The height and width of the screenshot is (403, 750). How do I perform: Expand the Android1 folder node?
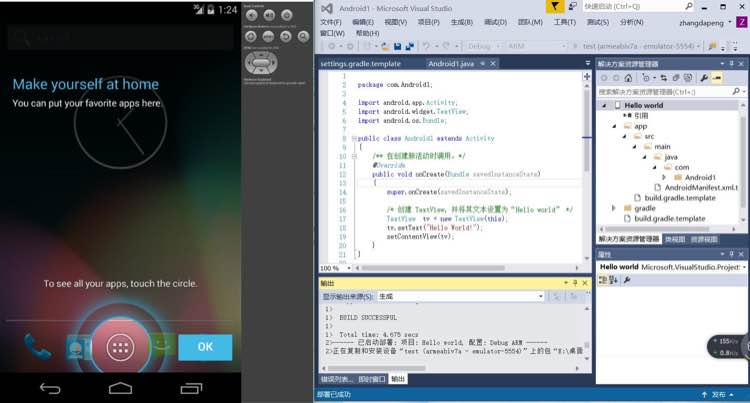tap(664, 177)
